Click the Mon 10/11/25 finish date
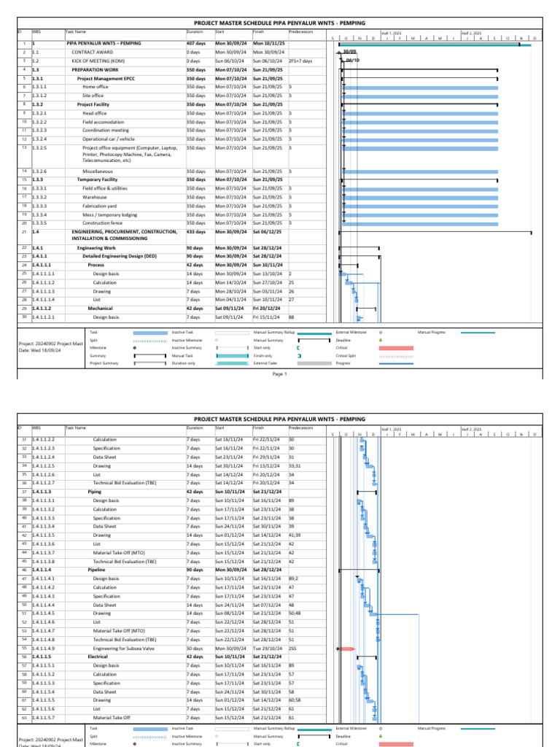Viewport: 560px width, 747px height. pyautogui.click(x=268, y=43)
